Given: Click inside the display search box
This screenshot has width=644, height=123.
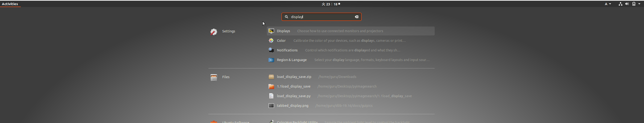Looking at the screenshot, I should click(322, 17).
